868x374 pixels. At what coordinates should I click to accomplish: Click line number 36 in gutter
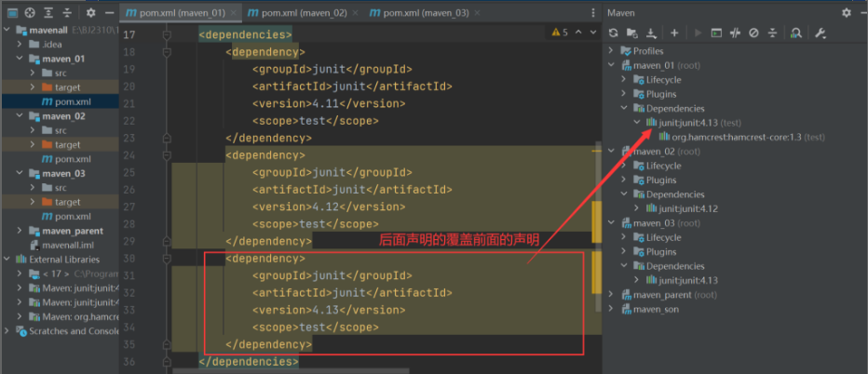(129, 362)
